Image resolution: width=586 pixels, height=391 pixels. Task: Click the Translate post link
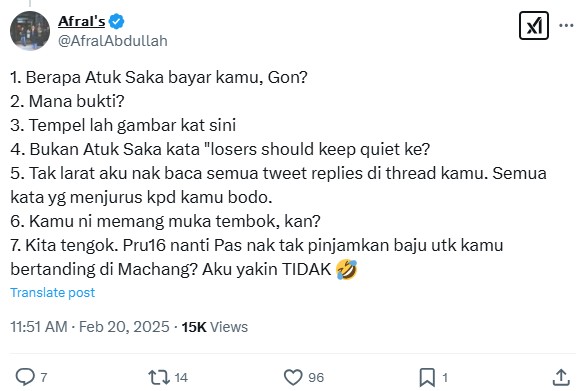coord(53,292)
